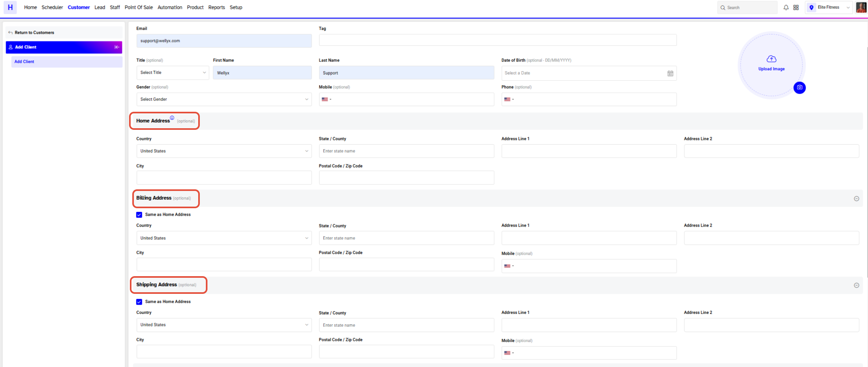Screen dimensions: 868x367
Task: Toggle Billing Same as Home Address checkbox
Action: [139, 215]
